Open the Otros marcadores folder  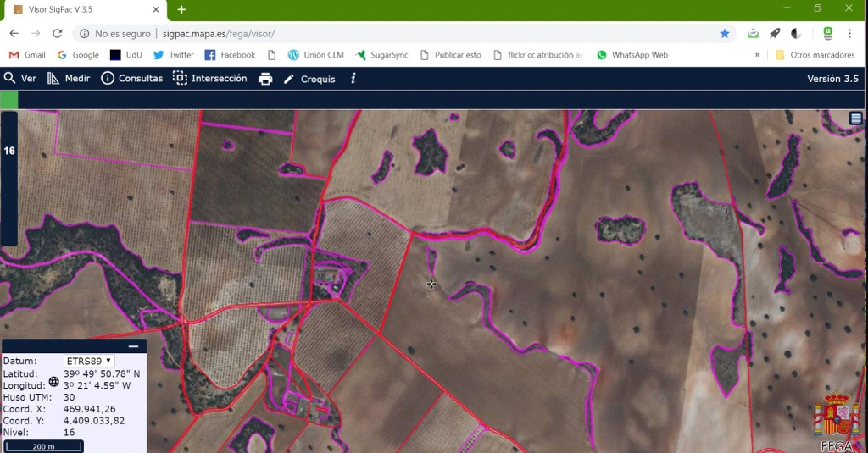(815, 55)
